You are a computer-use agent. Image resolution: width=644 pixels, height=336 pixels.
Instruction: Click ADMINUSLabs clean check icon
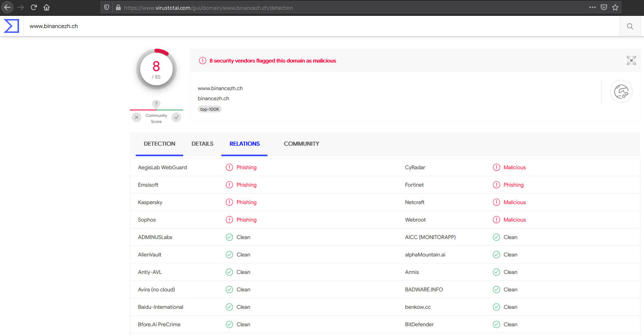coord(229,237)
